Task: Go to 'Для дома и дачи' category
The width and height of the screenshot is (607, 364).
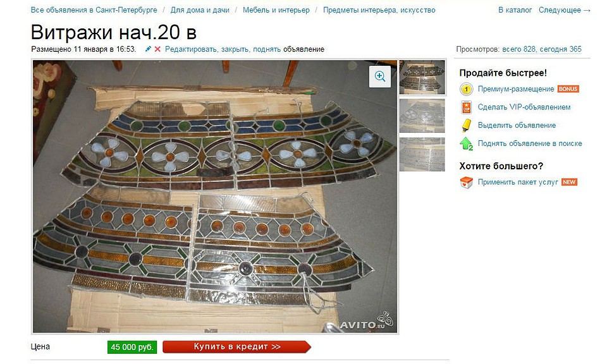Action: (200, 10)
